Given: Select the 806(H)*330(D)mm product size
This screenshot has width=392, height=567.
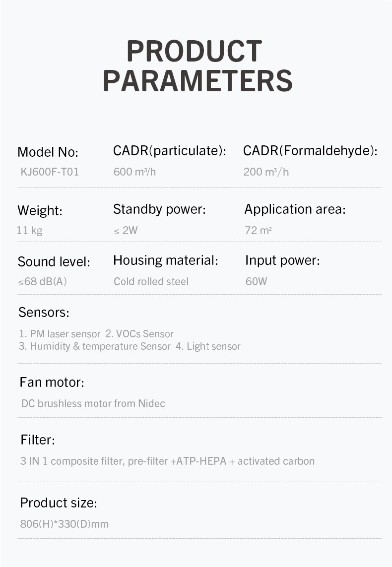Looking at the screenshot, I should (65, 524).
